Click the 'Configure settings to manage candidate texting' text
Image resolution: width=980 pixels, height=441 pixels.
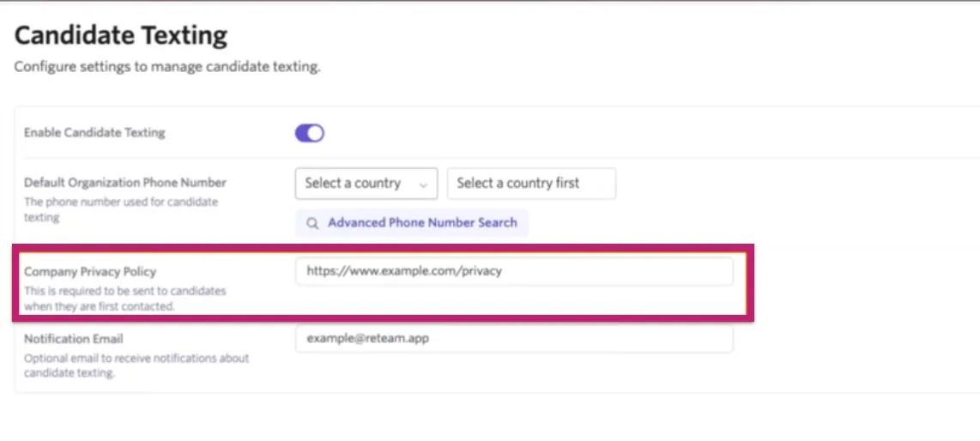(x=167, y=67)
